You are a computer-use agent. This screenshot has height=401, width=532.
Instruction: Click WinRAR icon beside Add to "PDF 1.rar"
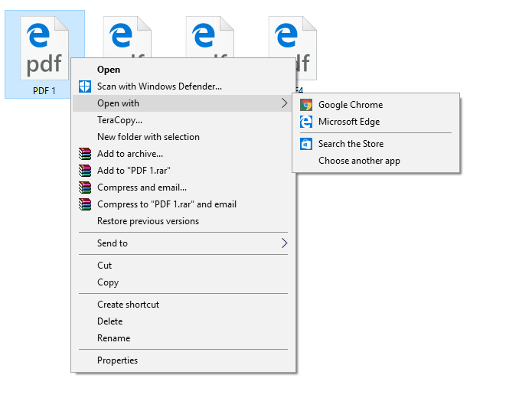pyautogui.click(x=85, y=171)
